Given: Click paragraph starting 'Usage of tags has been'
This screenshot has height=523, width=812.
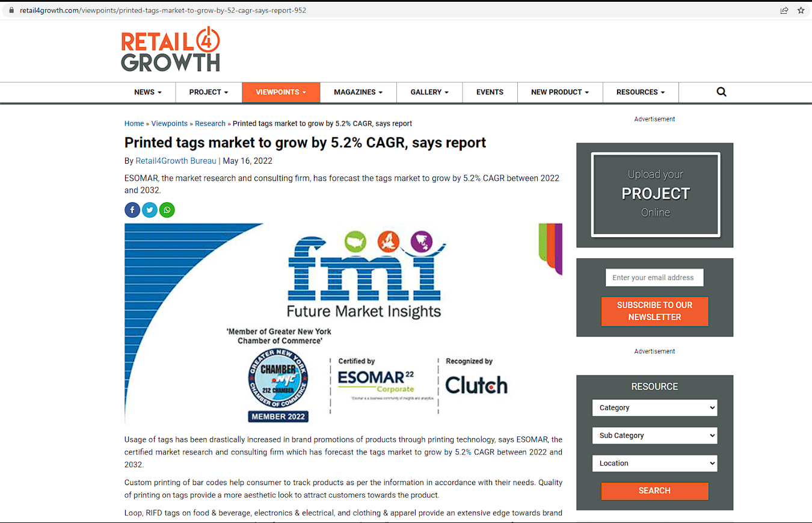Looking at the screenshot, I should pos(343,452).
